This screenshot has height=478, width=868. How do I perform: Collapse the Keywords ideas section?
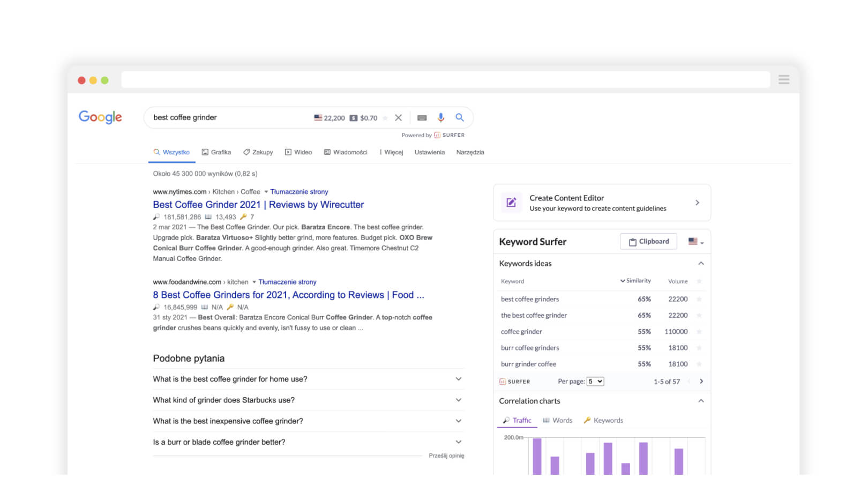point(700,264)
